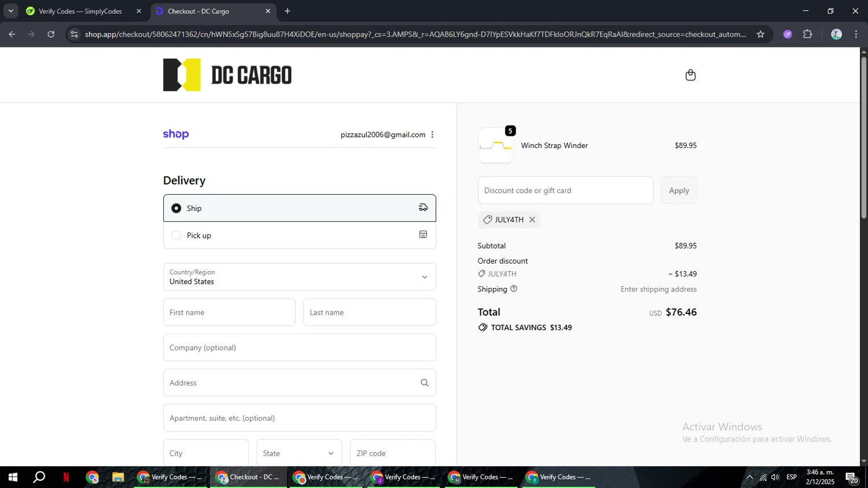The height and width of the screenshot is (488, 868).
Task: Click the DC Cargo store logo
Action: click(227, 75)
